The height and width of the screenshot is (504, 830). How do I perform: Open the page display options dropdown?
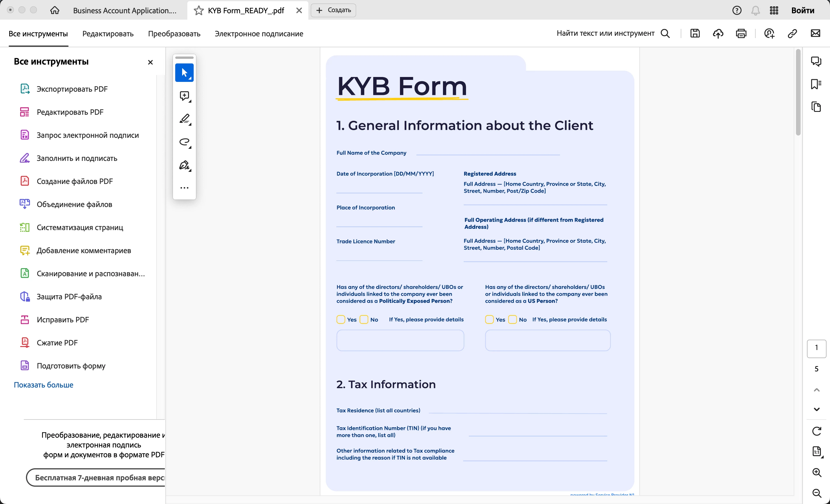(816, 452)
